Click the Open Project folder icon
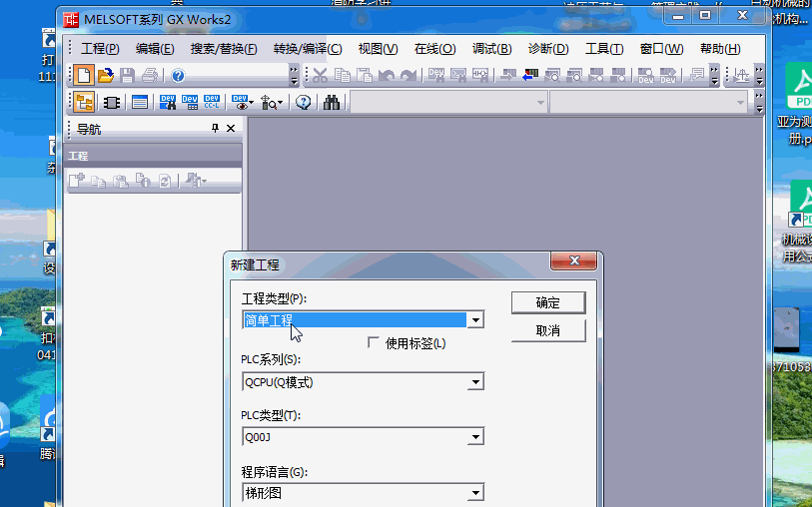Screen dimensions: 812x507 coord(106,75)
